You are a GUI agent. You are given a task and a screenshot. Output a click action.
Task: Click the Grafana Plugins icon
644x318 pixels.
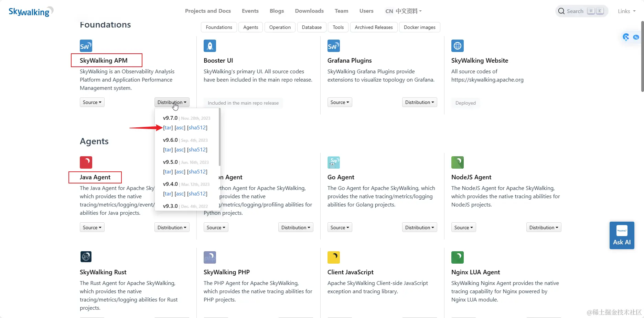point(334,46)
